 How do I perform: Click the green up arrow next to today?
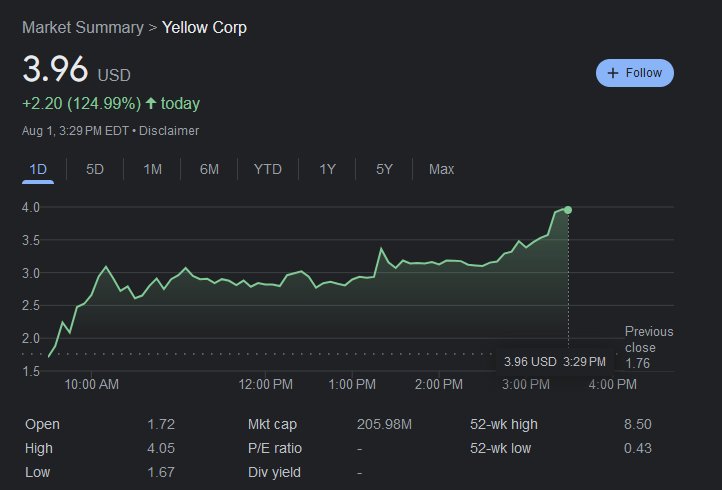click(x=151, y=103)
